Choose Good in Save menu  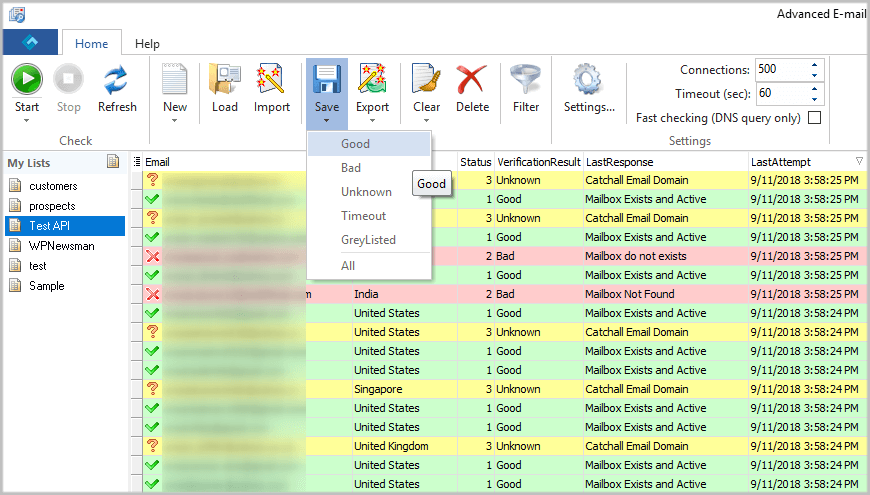(x=369, y=144)
